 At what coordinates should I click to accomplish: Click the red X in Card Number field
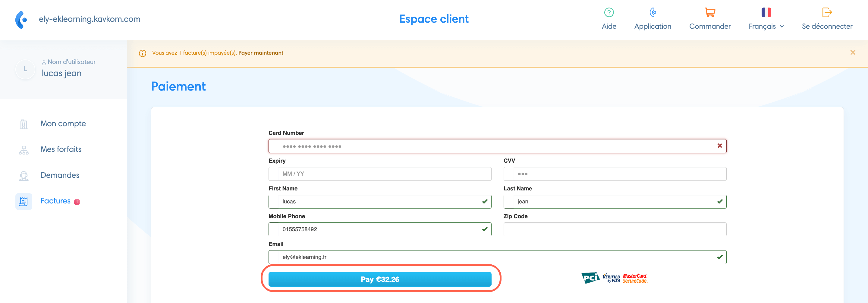pyautogui.click(x=719, y=146)
